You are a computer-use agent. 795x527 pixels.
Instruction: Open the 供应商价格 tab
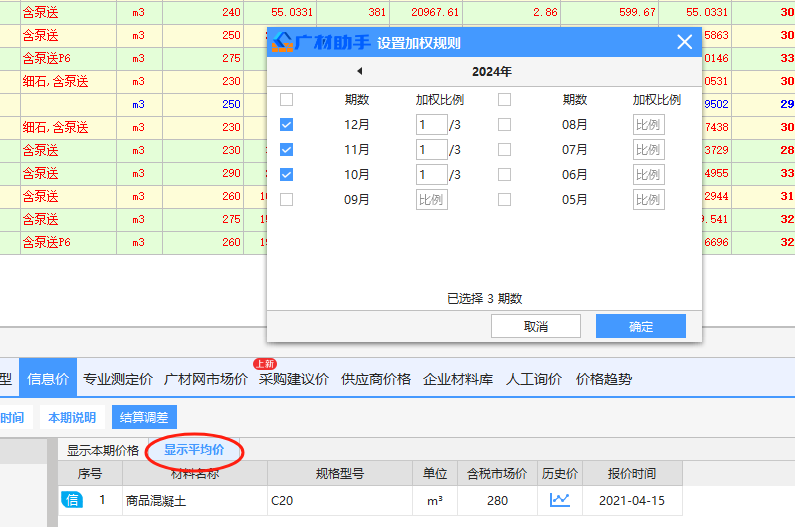click(x=376, y=379)
